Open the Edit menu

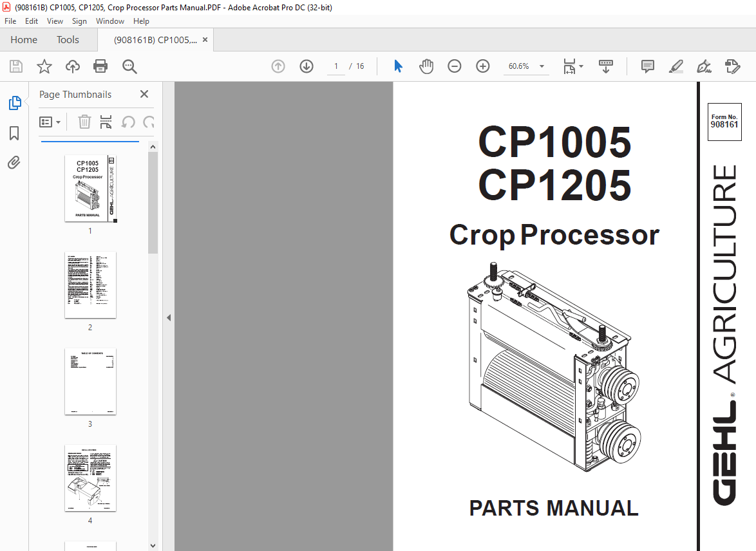click(x=32, y=21)
